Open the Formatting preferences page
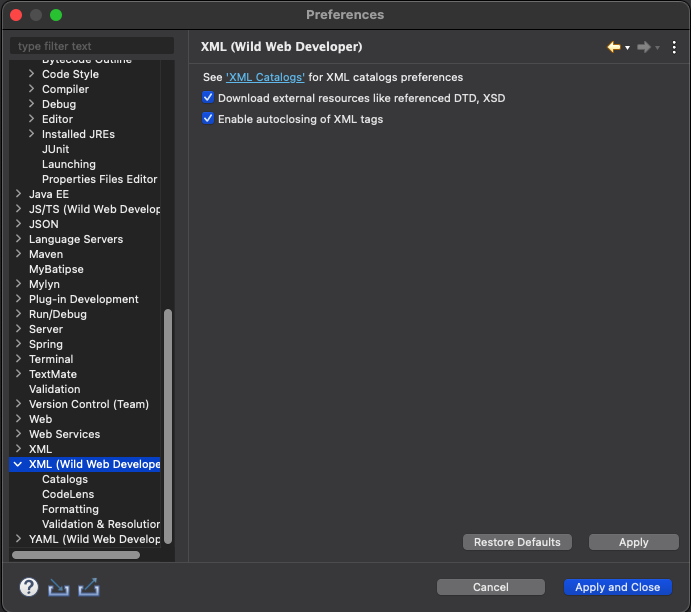The image size is (691, 612). [70, 509]
